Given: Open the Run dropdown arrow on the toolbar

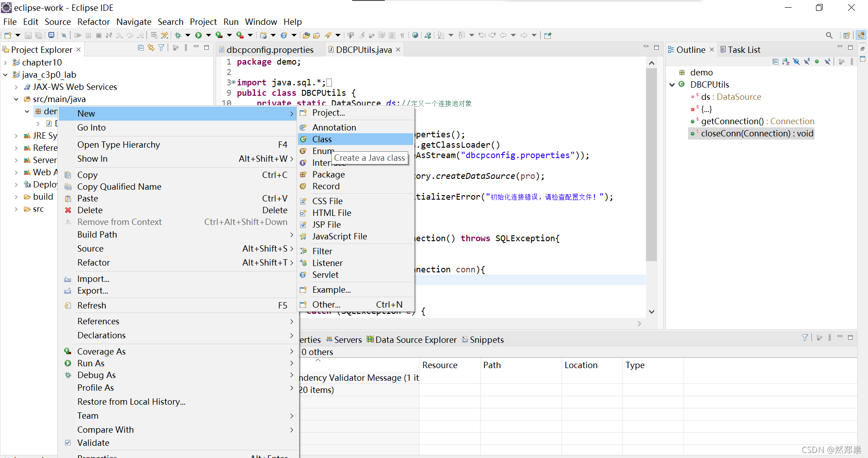Looking at the screenshot, I should point(209,35).
